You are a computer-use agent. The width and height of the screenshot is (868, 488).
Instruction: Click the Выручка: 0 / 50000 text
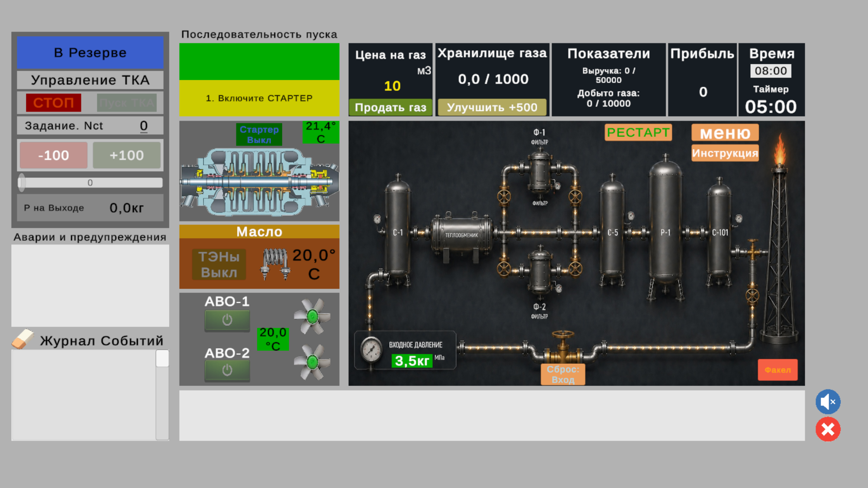pyautogui.click(x=609, y=75)
